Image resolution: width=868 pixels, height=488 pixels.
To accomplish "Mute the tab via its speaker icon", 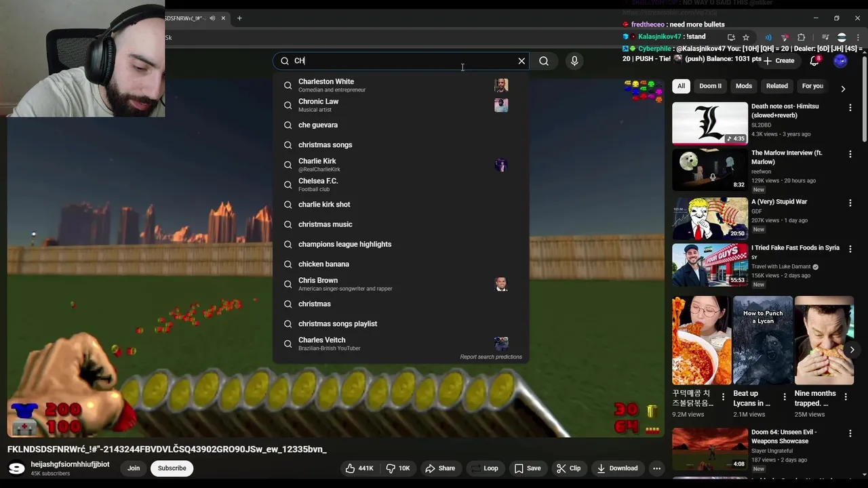I will point(212,18).
